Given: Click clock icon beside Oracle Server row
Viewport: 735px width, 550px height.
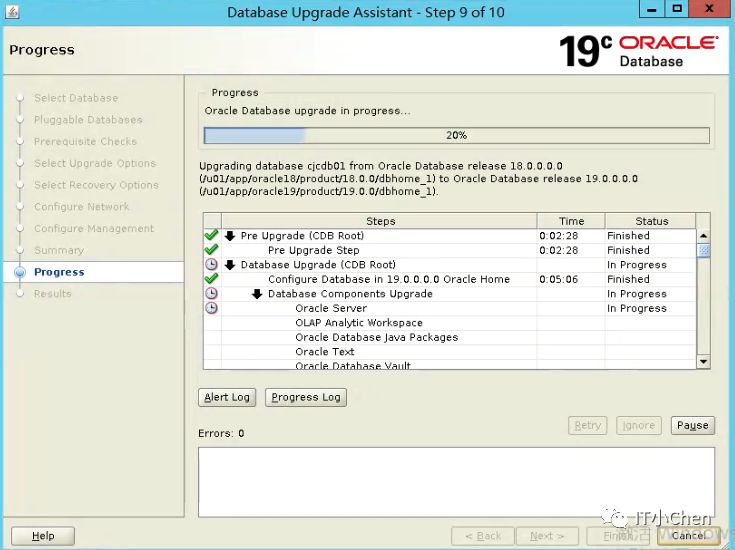Looking at the screenshot, I should pos(211,308).
